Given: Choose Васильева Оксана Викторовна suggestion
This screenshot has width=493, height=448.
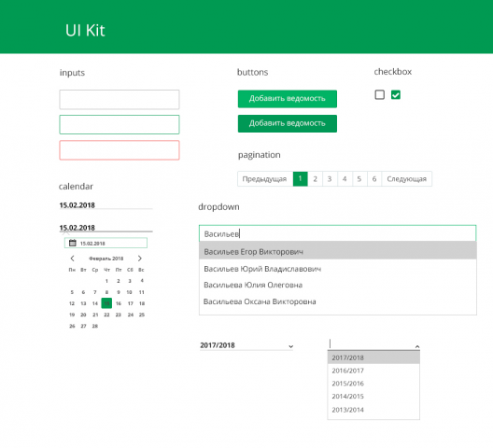Looking at the screenshot, I should pyautogui.click(x=338, y=301).
